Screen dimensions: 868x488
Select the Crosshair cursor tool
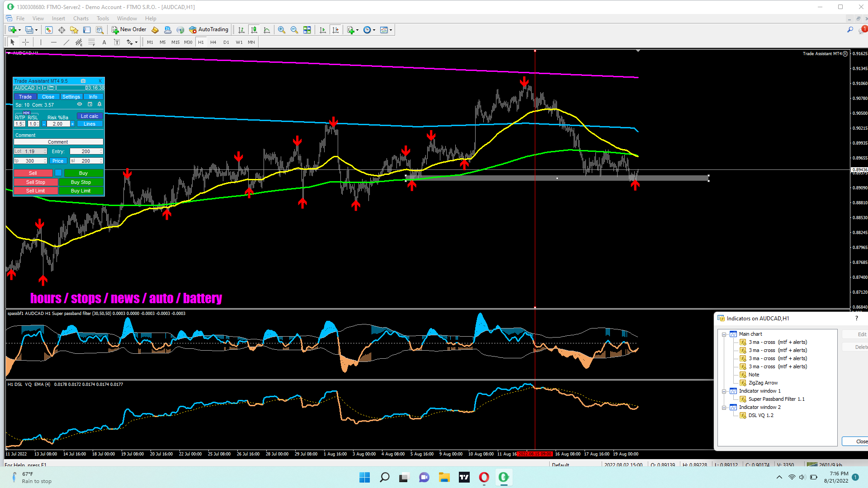(26, 42)
